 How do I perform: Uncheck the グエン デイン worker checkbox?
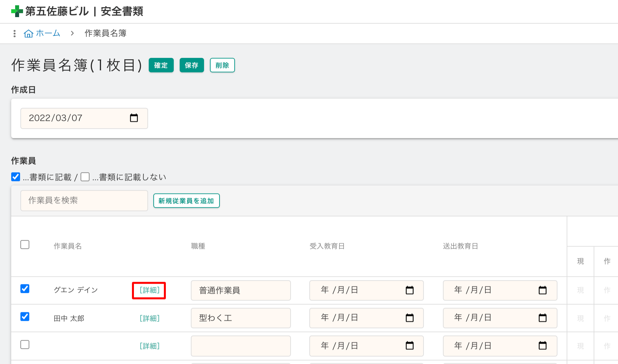25,289
